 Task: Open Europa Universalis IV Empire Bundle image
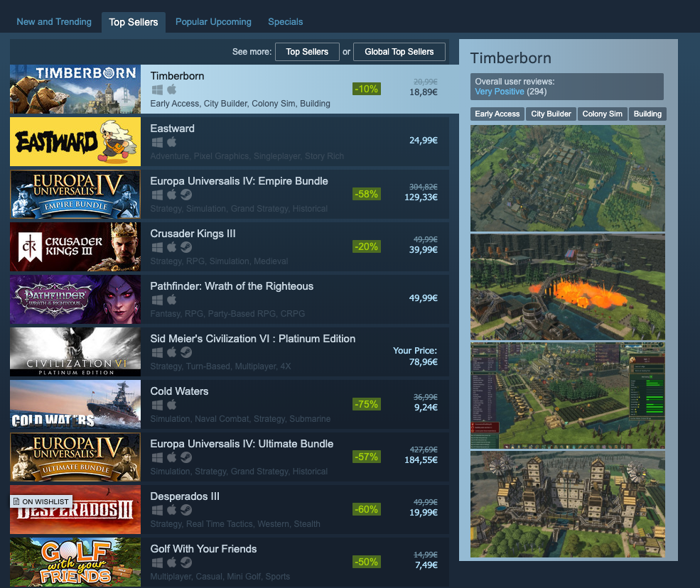point(75,194)
